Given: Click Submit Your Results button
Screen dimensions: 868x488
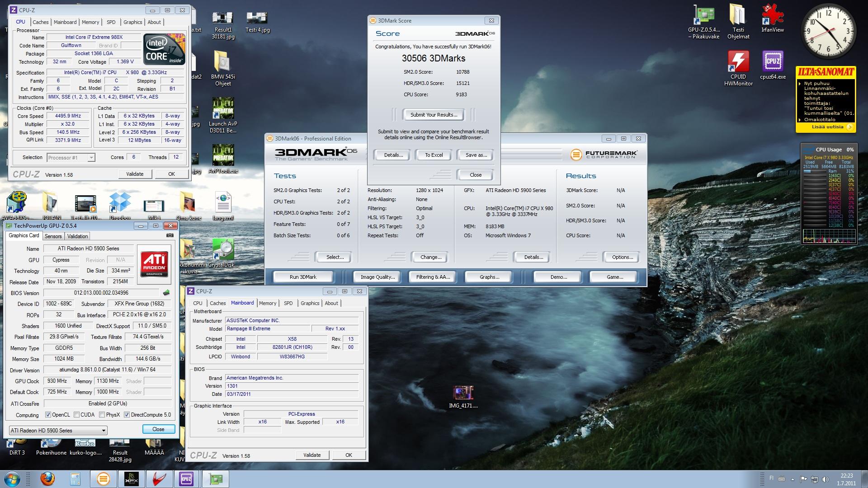Looking at the screenshot, I should (x=434, y=115).
